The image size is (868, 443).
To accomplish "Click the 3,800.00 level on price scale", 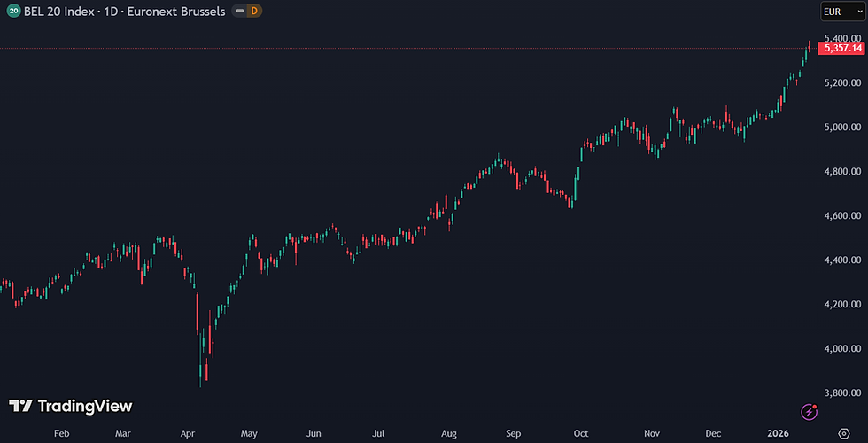I will (842, 392).
